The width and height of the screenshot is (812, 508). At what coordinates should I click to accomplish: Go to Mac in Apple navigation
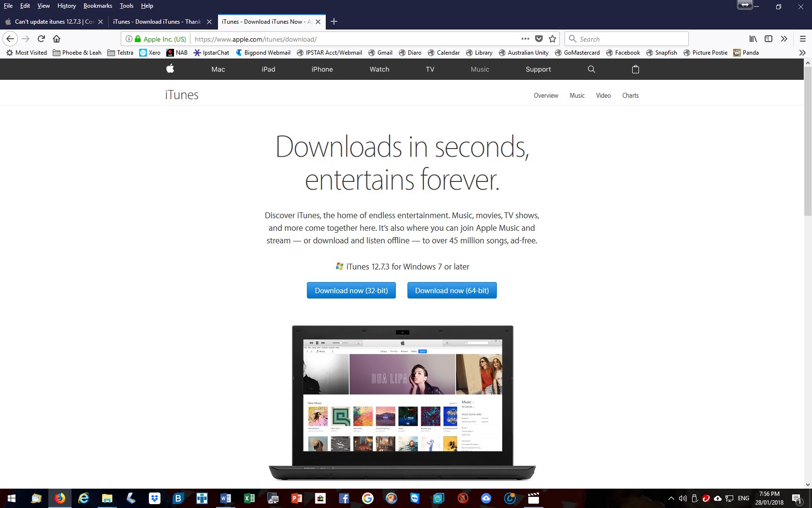point(218,69)
